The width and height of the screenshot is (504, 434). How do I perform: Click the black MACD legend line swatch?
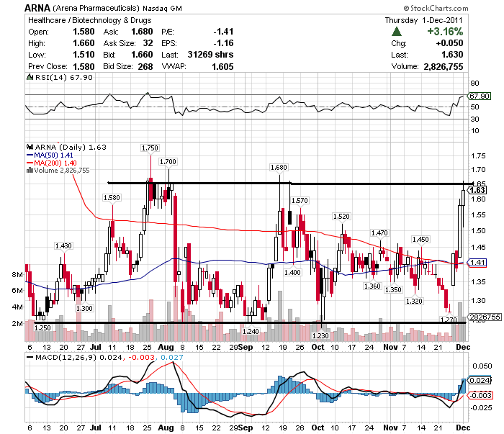pyautogui.click(x=30, y=357)
